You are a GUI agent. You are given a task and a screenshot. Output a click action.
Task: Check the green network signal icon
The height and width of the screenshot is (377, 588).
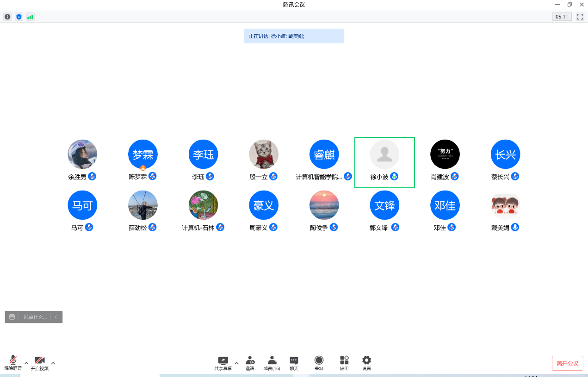click(30, 17)
